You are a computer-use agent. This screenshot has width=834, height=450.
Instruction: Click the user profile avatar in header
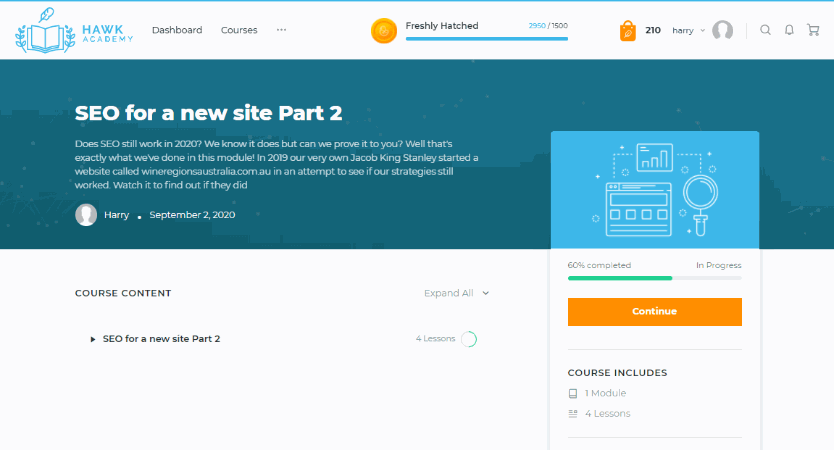(x=722, y=30)
